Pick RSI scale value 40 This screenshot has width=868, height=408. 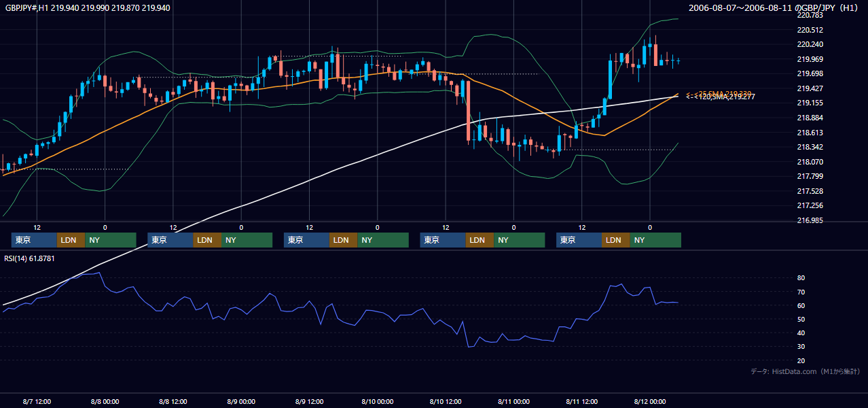pos(801,333)
